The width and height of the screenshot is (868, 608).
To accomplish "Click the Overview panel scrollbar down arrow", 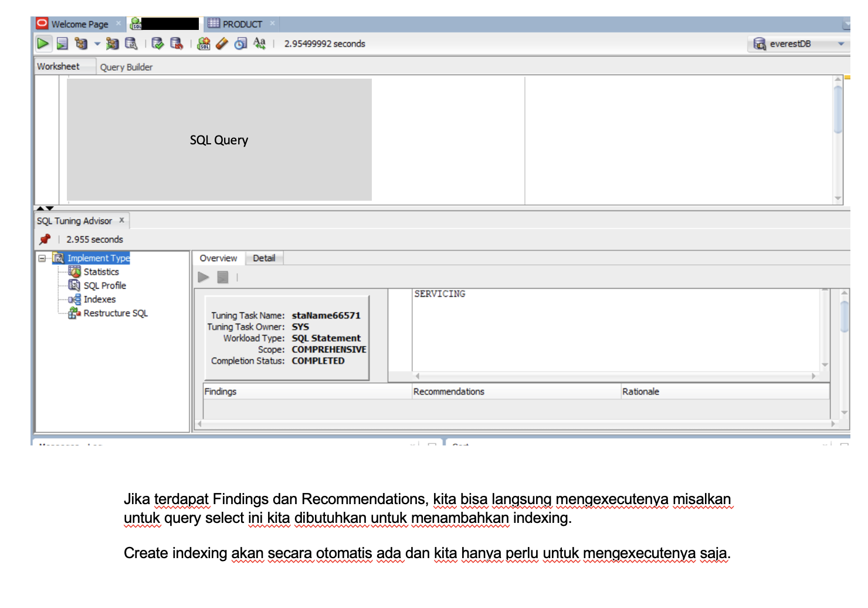I will 845,413.
